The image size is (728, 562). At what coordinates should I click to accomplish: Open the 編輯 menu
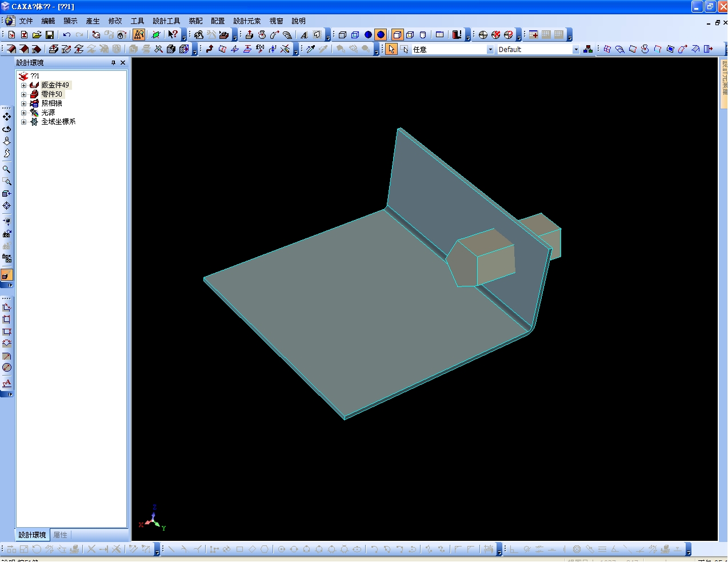pos(49,21)
